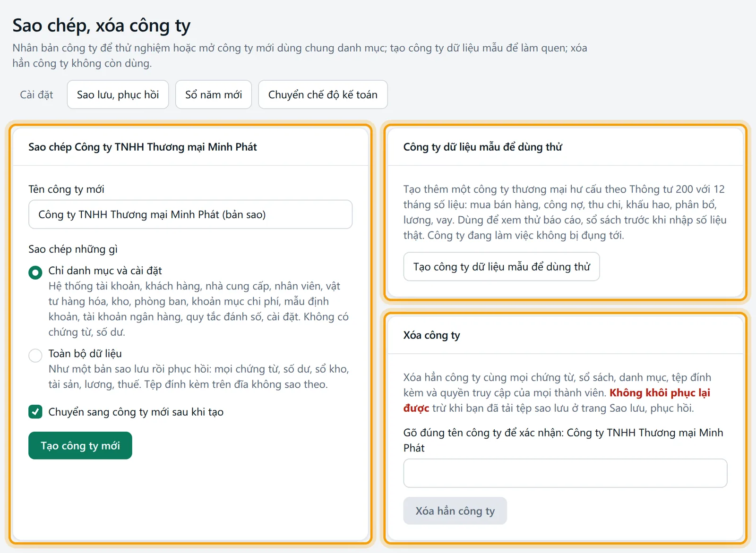Image resolution: width=756 pixels, height=553 pixels.
Task: Go to Sao lưu, phục hồi
Action: point(118,94)
